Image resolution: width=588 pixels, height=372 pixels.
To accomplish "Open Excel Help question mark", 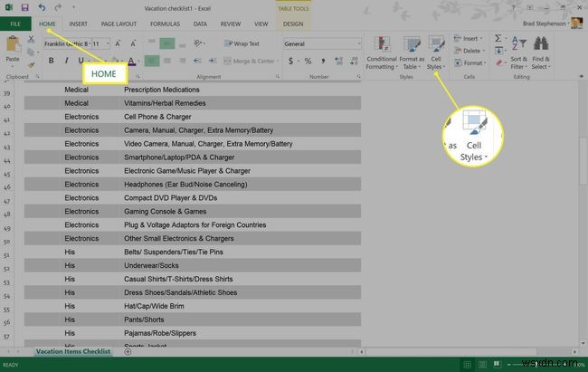I will [513, 7].
